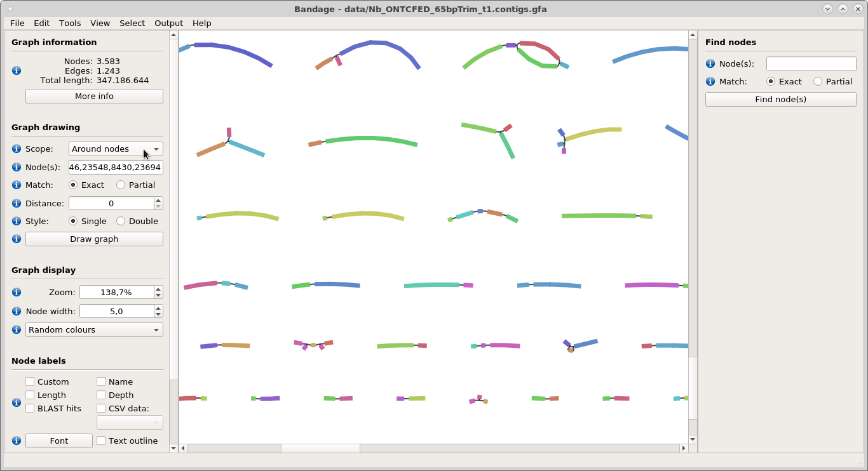Enable the Name node label checkbox
The height and width of the screenshot is (471, 868).
101,381
